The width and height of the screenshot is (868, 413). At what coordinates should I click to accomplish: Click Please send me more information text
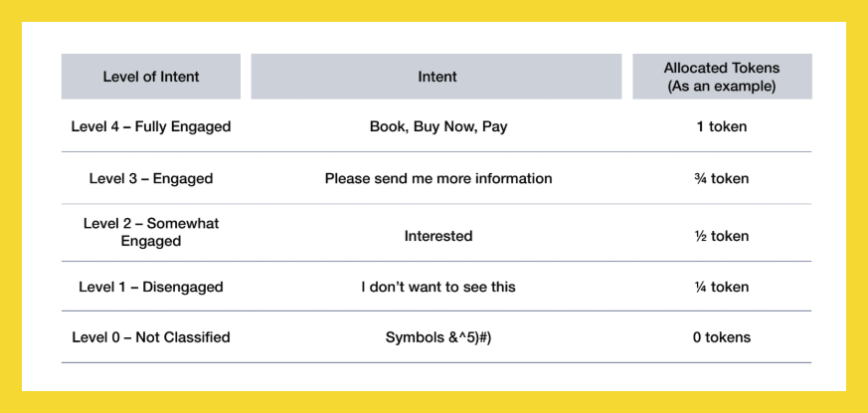point(437,179)
